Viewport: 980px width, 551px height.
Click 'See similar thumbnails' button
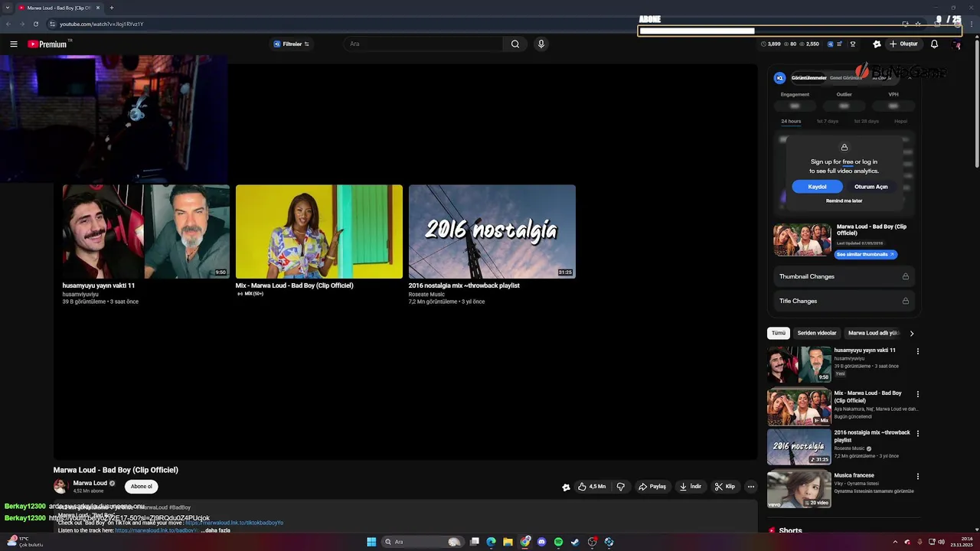click(x=865, y=254)
